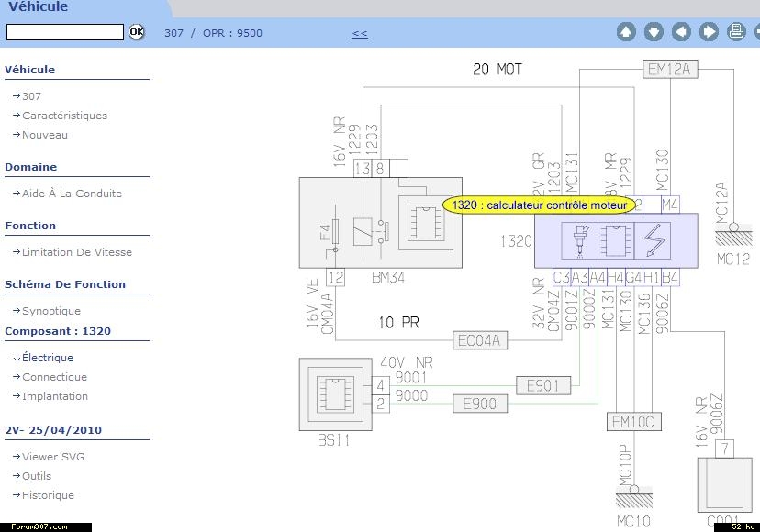Click pin H1 on component 1320
Screen dimensions: 760x532
(652, 277)
